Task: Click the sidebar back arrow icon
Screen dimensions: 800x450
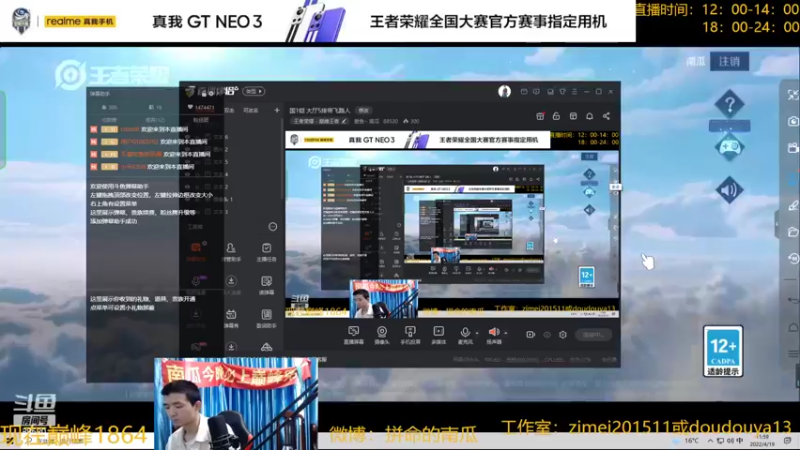Action: pos(793,300)
